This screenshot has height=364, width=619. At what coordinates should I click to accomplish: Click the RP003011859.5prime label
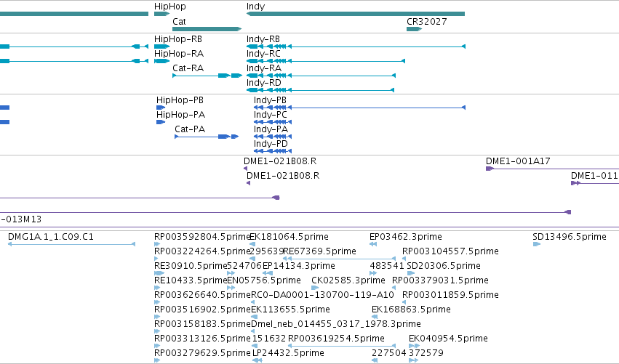(x=450, y=296)
